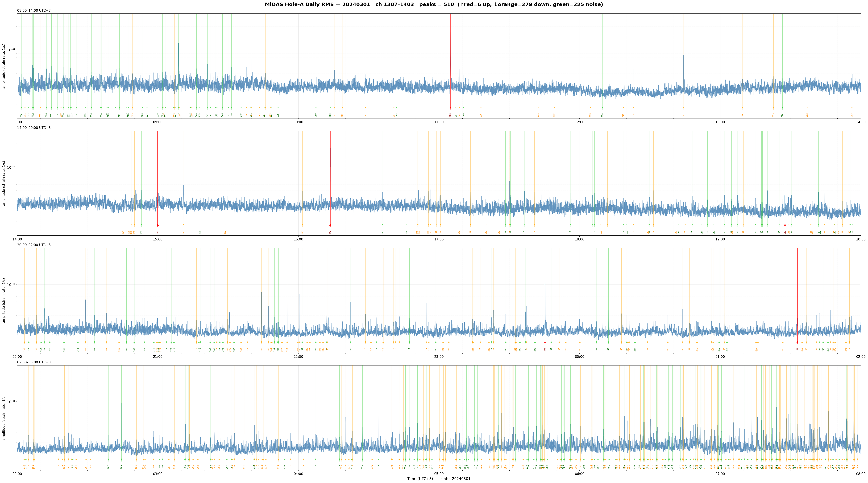Click the 19:00 time tick label

pyautogui.click(x=720, y=239)
